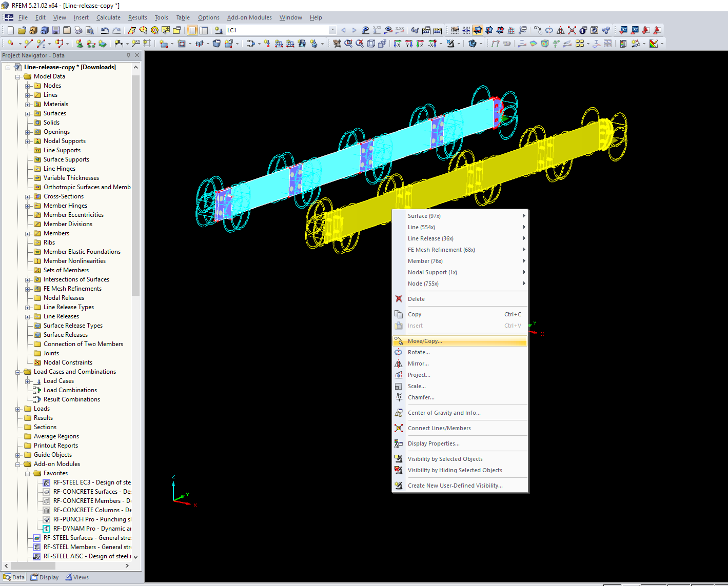728x586 pixels.
Task: Choose Connect Lines/Members in the context menu
Action: (460, 428)
